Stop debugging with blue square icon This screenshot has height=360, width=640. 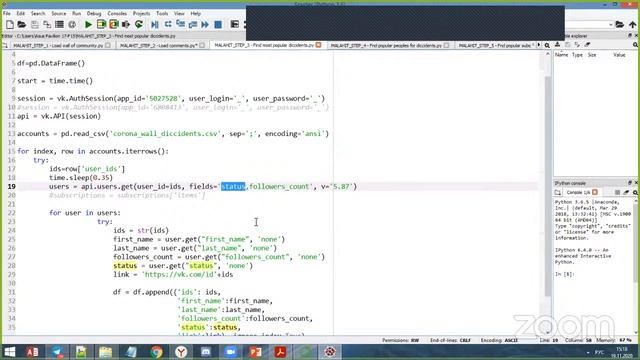pyautogui.click(x=218, y=24)
